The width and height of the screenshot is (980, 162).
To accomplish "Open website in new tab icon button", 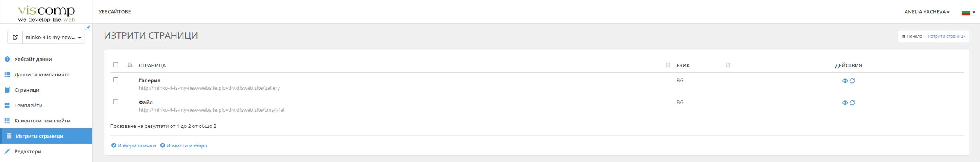I will [15, 37].
